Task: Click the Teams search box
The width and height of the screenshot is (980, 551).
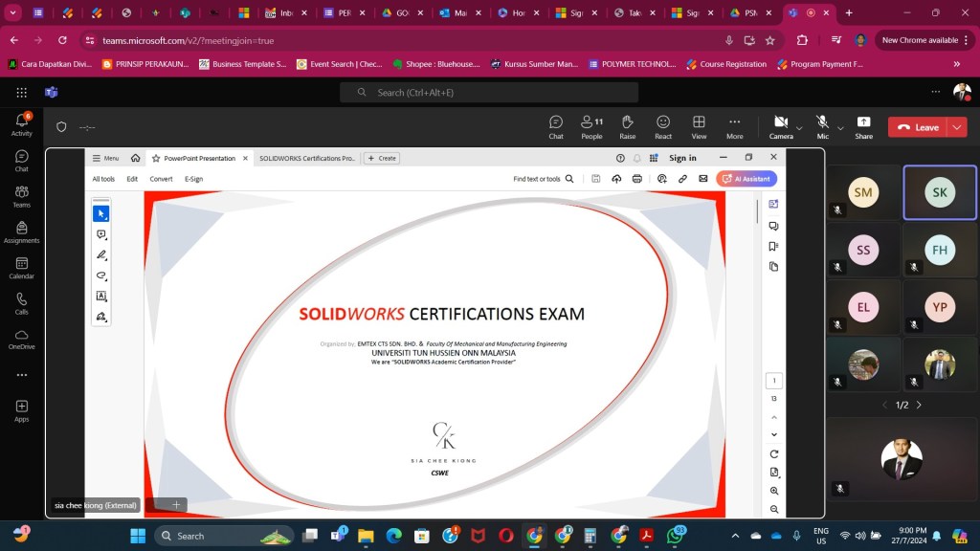Action: coord(489,92)
